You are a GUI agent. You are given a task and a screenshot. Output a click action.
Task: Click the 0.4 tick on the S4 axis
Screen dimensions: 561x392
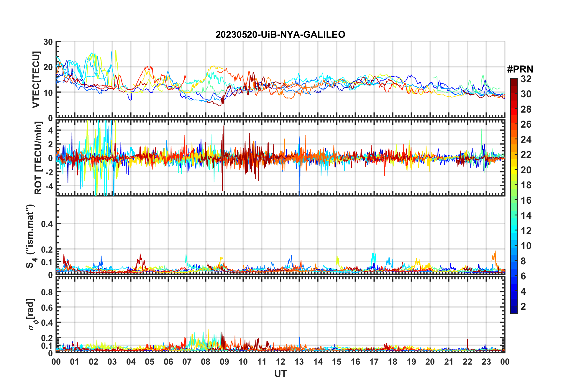click(x=47, y=224)
